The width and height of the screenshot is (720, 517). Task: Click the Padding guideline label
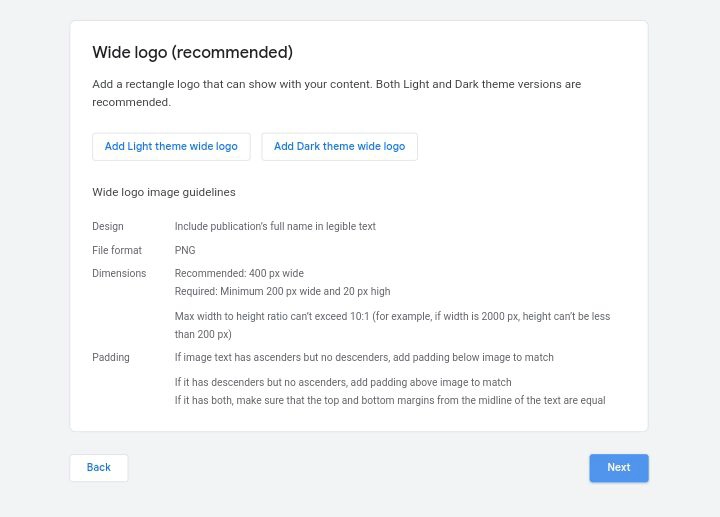click(110, 357)
